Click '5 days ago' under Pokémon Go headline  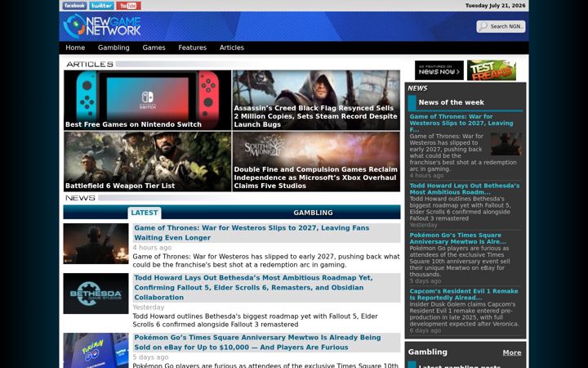point(150,357)
